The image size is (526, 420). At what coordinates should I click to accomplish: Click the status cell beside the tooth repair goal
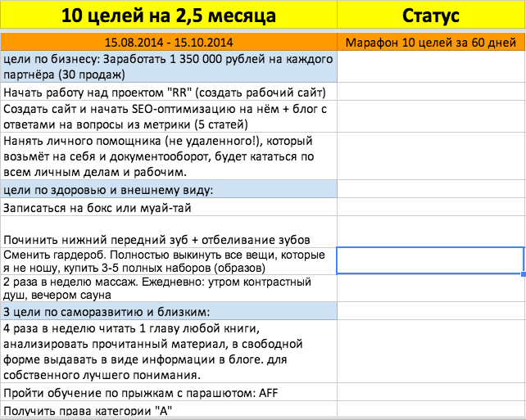(431, 232)
